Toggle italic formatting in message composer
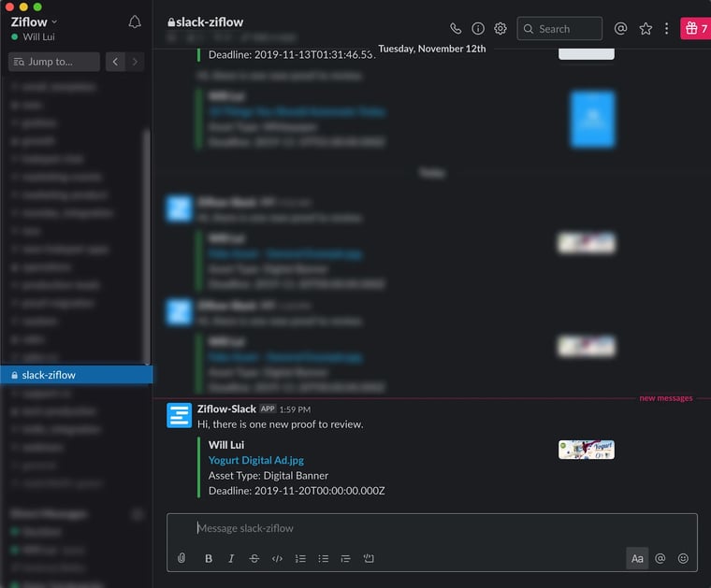This screenshot has height=588, width=711. pos(231,558)
